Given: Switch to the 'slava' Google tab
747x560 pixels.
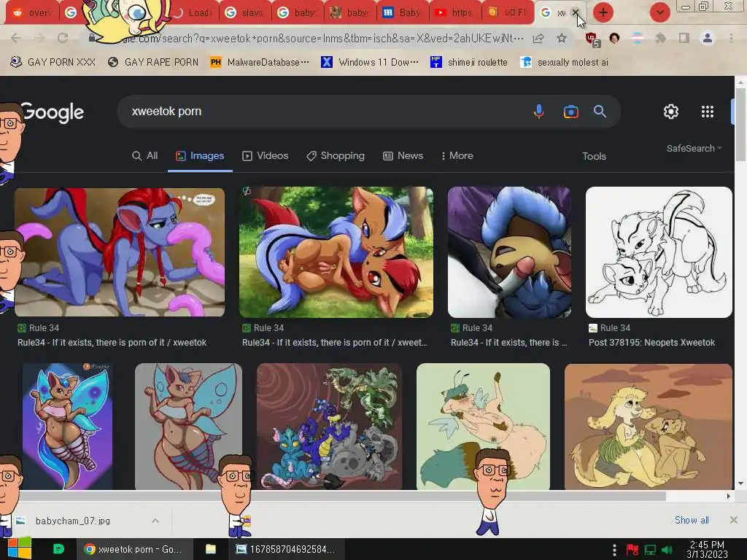Looking at the screenshot, I should click(244, 12).
